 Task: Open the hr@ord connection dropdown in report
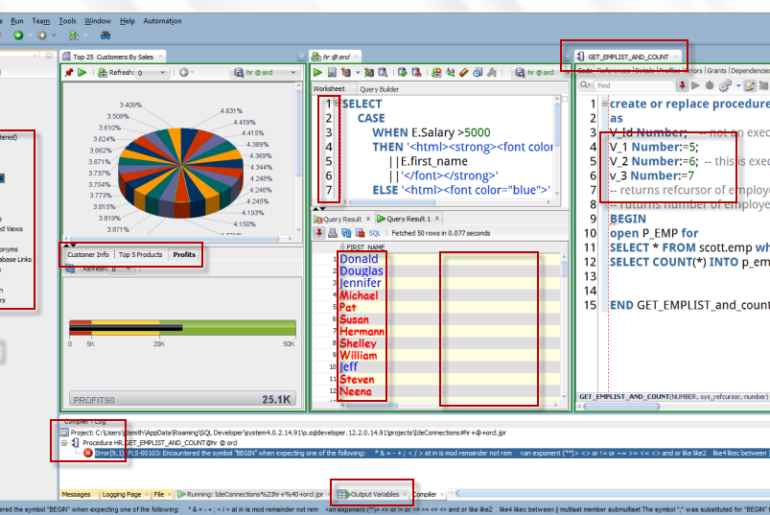click(x=293, y=73)
